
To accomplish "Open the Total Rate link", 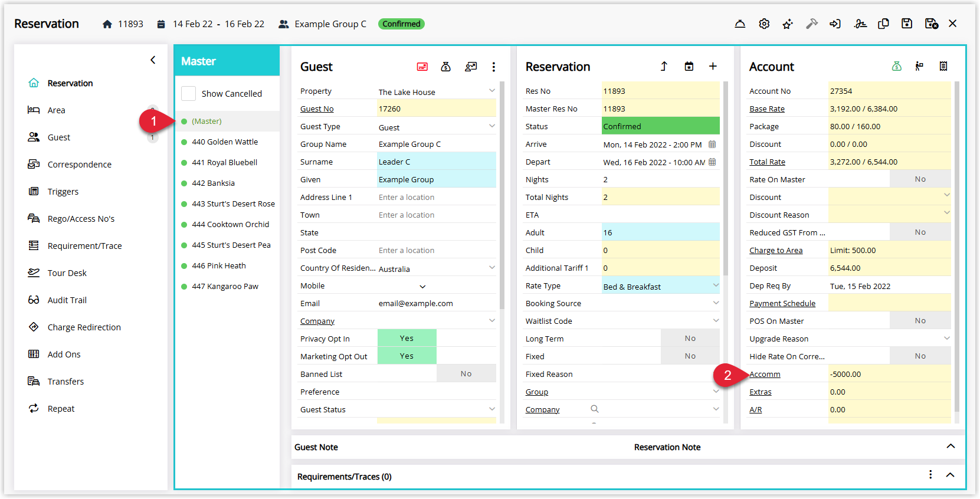I will tap(767, 162).
